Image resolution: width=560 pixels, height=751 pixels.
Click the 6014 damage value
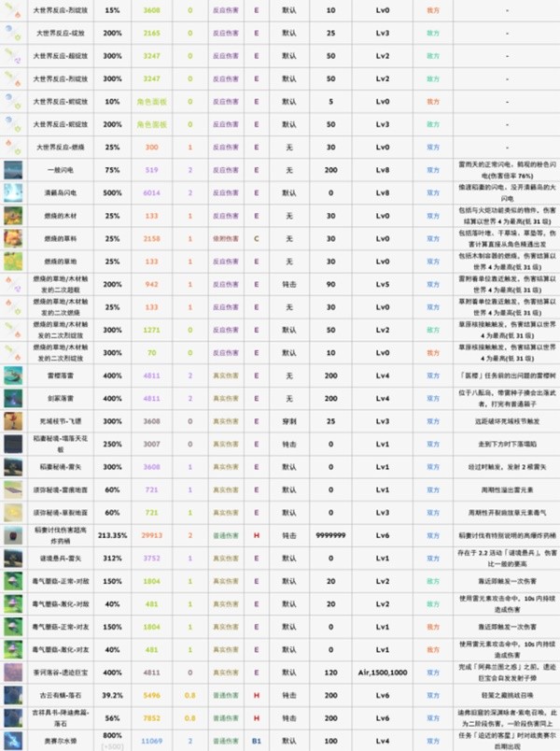152,192
